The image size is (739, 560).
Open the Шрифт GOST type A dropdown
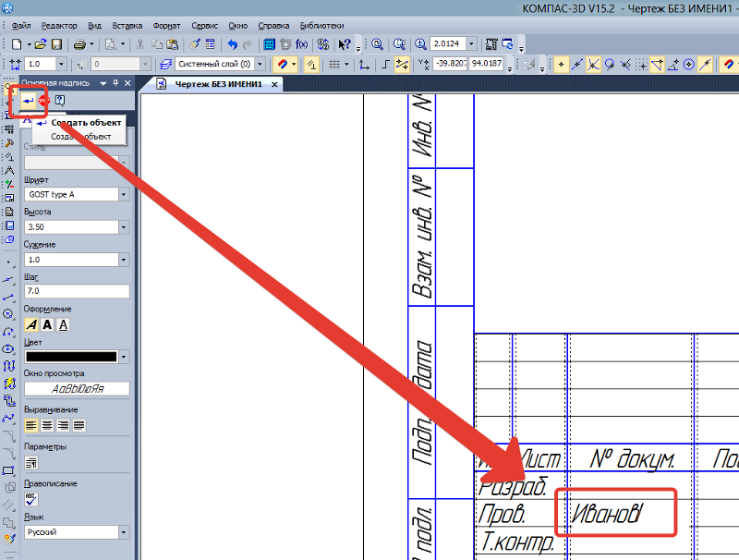124,194
